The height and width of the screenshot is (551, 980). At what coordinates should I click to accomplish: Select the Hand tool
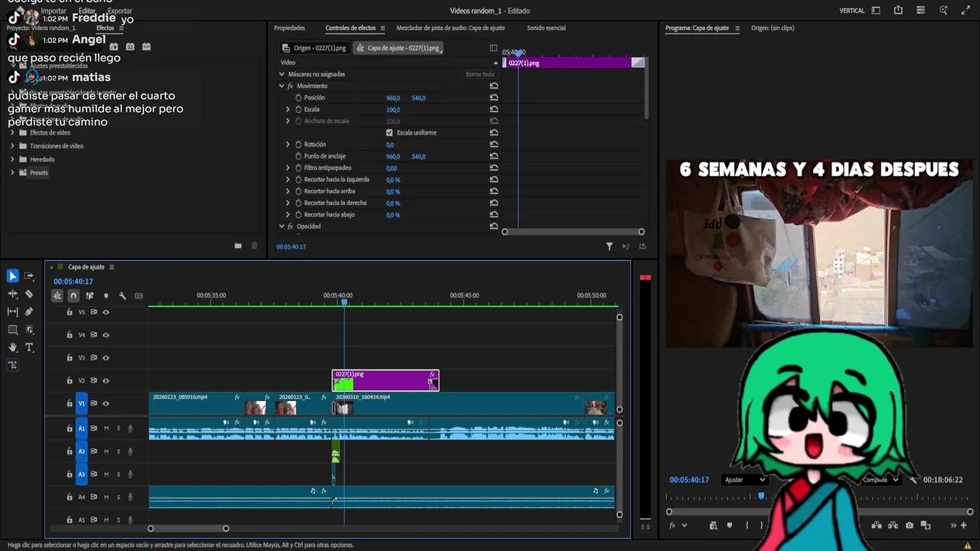tap(12, 347)
